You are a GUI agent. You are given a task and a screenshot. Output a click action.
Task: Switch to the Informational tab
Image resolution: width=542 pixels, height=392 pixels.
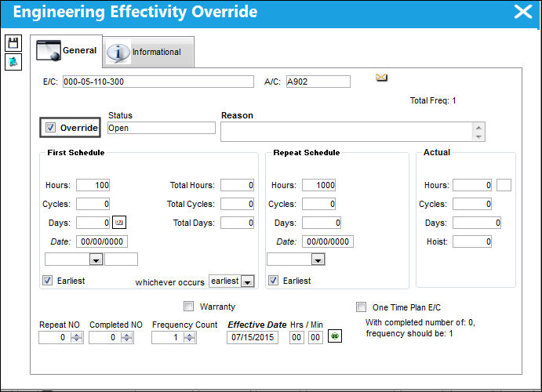click(148, 53)
